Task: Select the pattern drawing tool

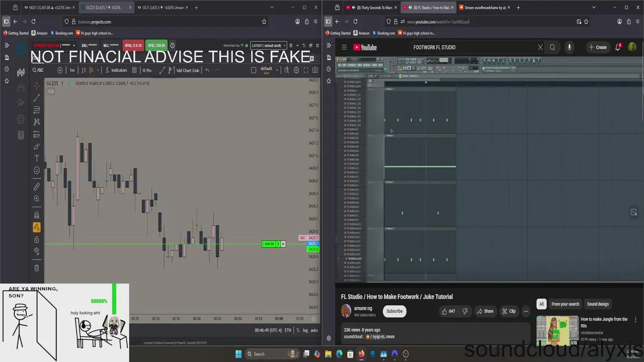Action: click(x=37, y=122)
